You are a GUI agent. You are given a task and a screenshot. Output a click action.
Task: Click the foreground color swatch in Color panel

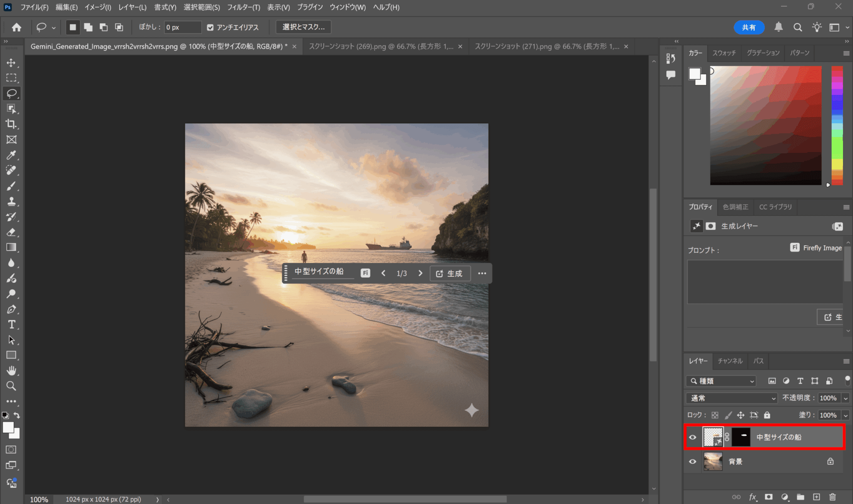(694, 74)
